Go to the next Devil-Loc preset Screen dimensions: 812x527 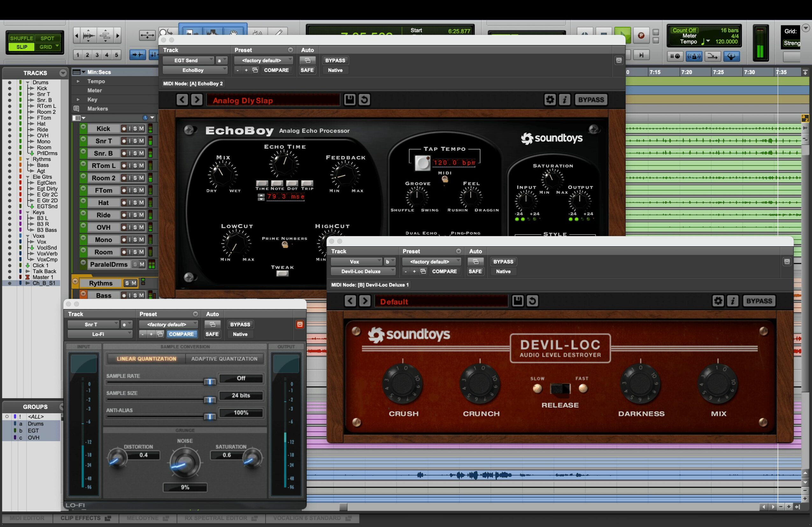click(365, 301)
